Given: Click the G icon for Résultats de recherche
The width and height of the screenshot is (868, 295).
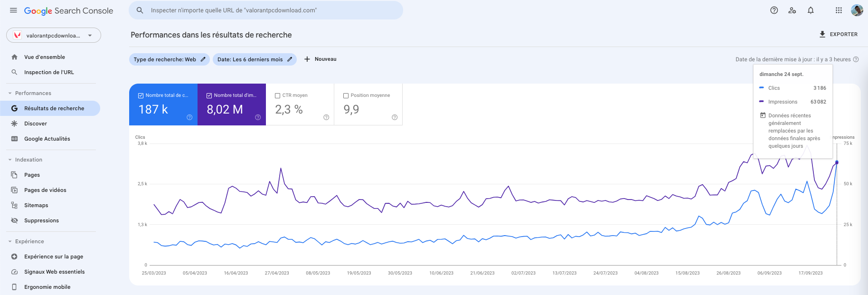Looking at the screenshot, I should (x=14, y=108).
